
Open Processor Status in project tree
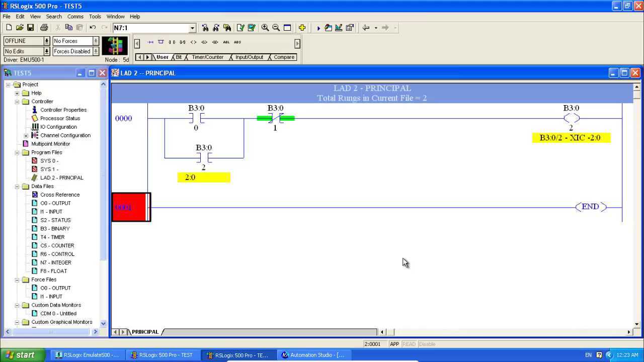point(60,118)
